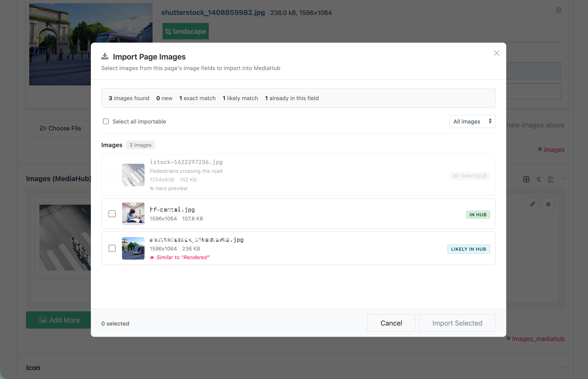
Task: Tick checkbox for LIKELY IN HUB image
Action: 112,248
